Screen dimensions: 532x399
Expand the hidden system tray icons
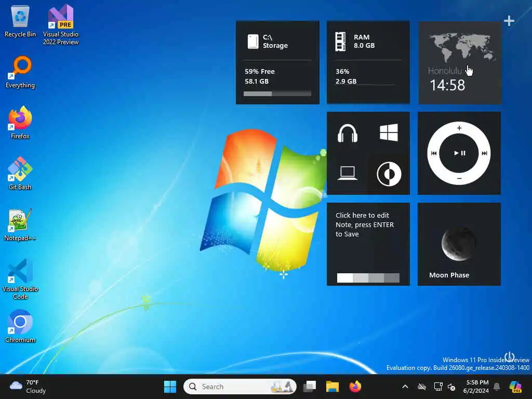405,387
